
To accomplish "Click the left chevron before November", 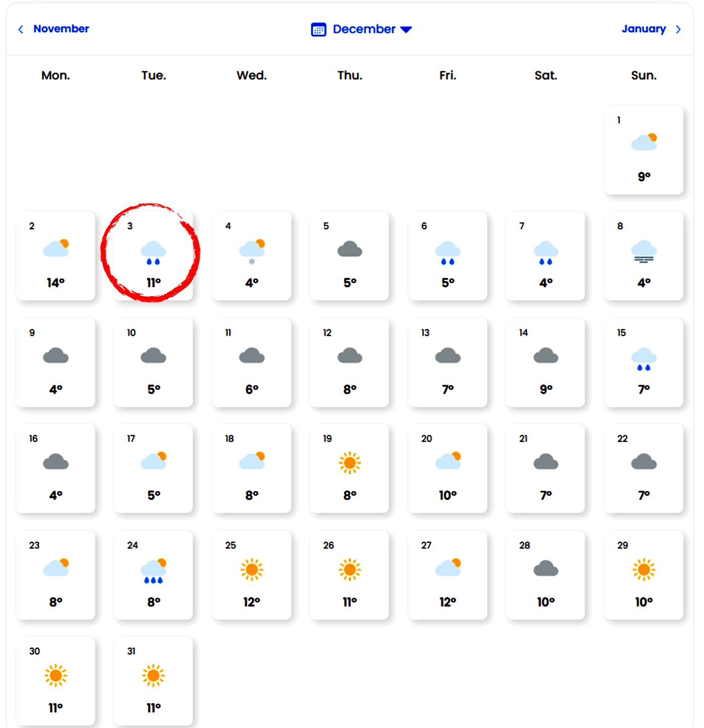I will (21, 29).
